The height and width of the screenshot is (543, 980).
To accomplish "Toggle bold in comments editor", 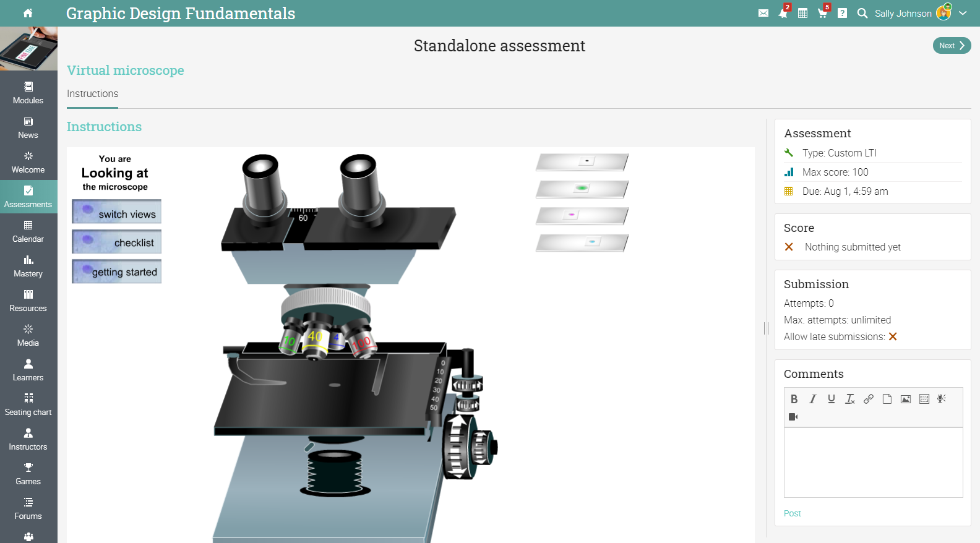I will tap(794, 399).
